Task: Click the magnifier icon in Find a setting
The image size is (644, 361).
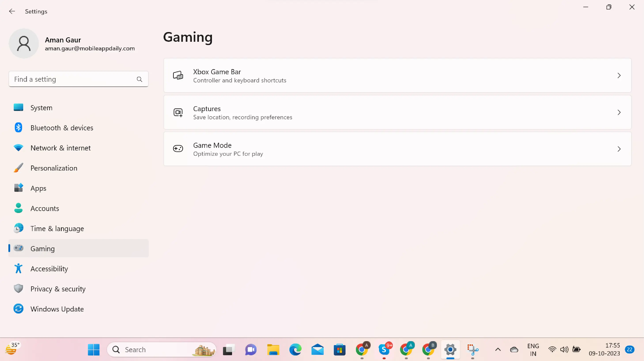Action: pyautogui.click(x=139, y=79)
